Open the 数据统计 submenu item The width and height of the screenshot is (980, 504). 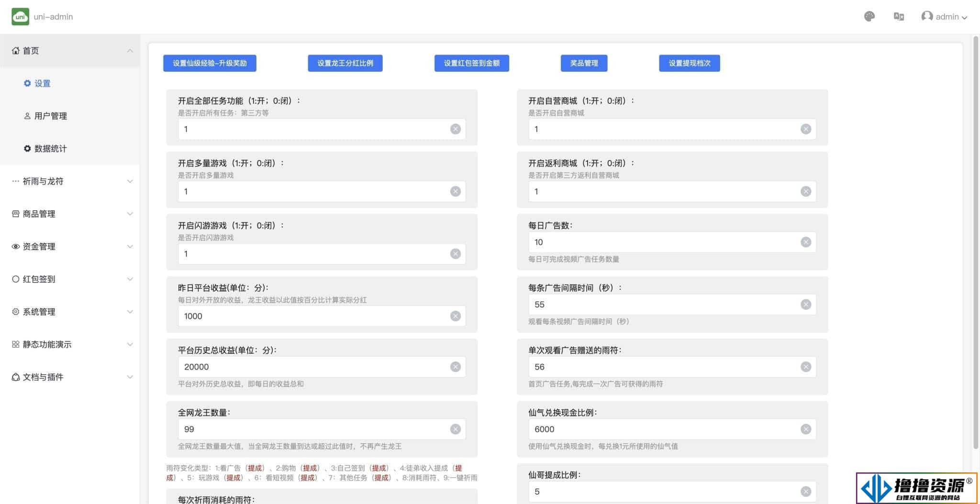pos(70,149)
